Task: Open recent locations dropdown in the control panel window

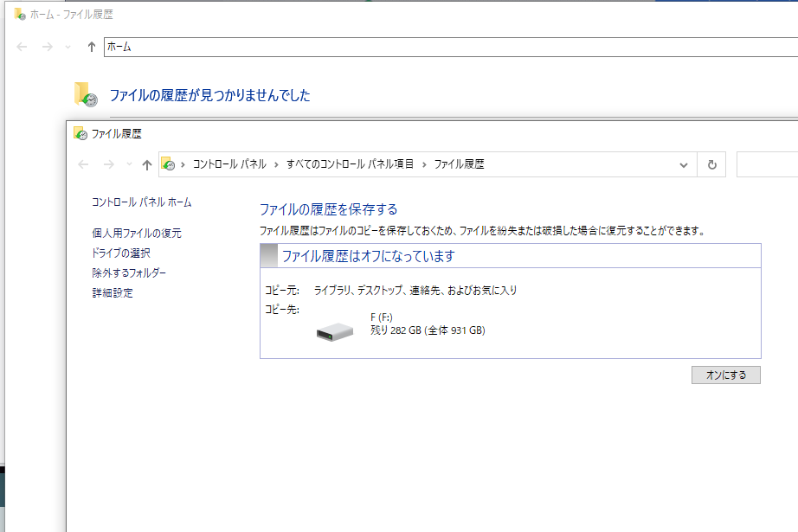Action: click(x=129, y=164)
